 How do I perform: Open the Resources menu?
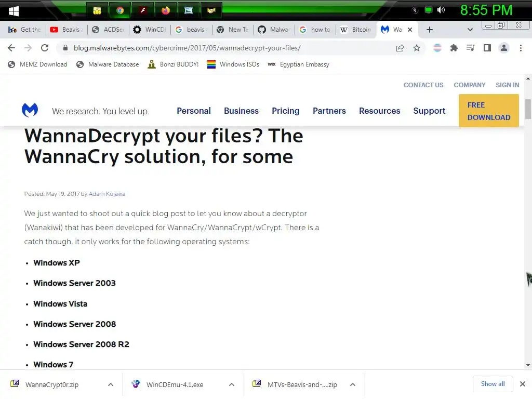click(x=379, y=111)
